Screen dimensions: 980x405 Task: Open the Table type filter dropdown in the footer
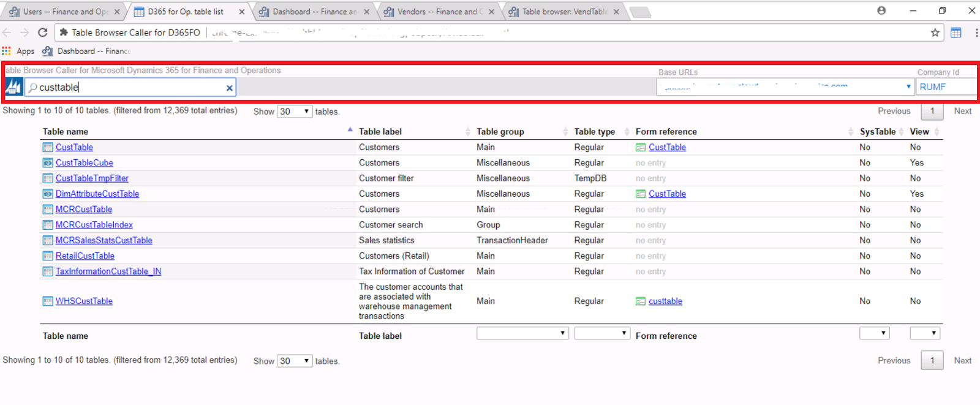click(602, 333)
